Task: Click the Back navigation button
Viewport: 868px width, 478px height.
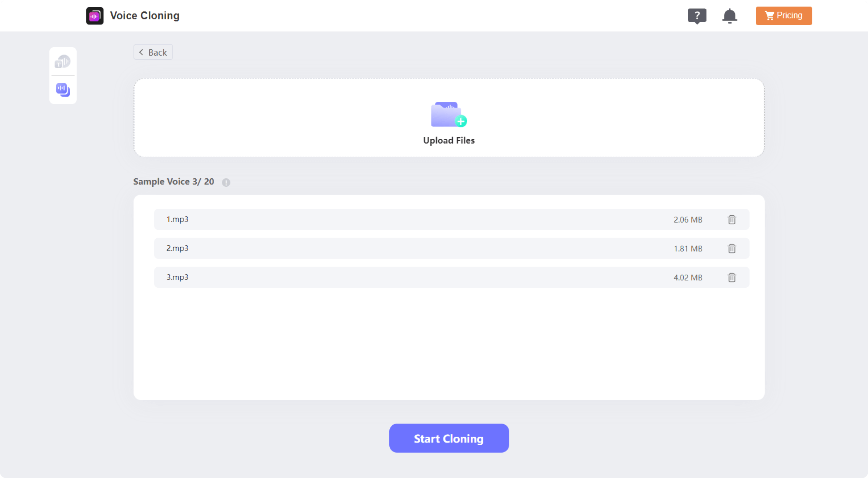Action: tap(153, 52)
